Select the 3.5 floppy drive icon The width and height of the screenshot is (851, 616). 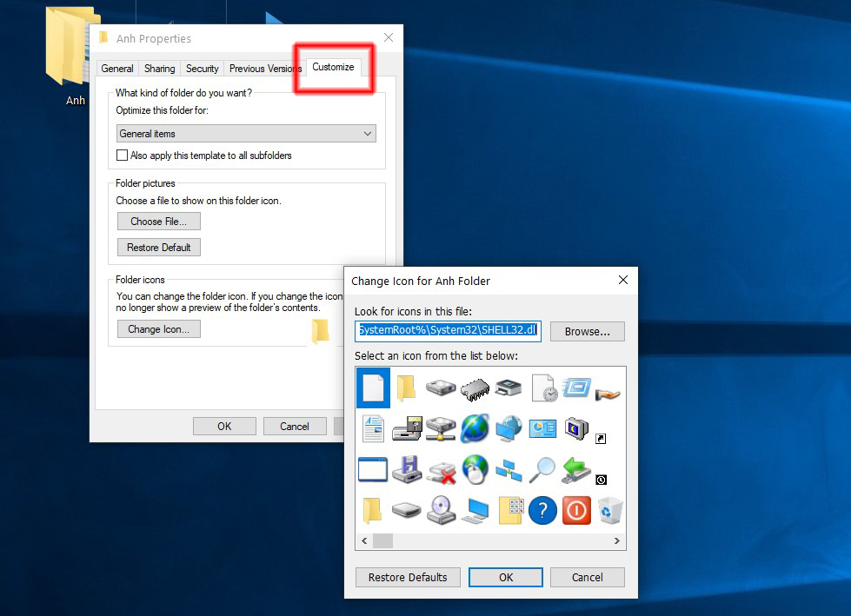[x=407, y=469]
